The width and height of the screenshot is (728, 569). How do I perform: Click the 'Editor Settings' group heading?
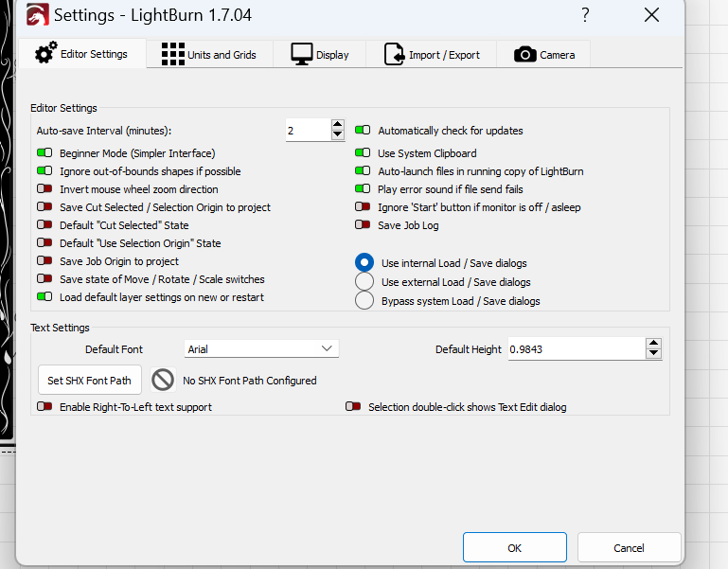point(63,108)
